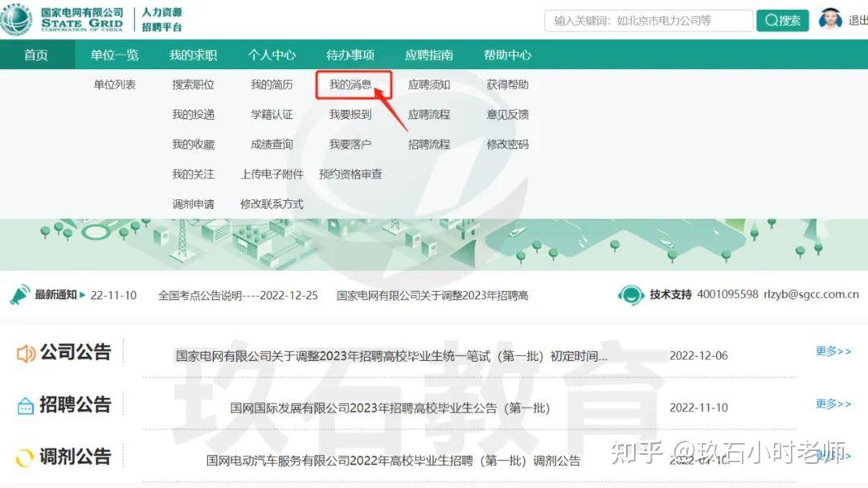Screen dimensions: 868x488
Task: Click the keyword search input field
Action: pyautogui.click(x=649, y=20)
